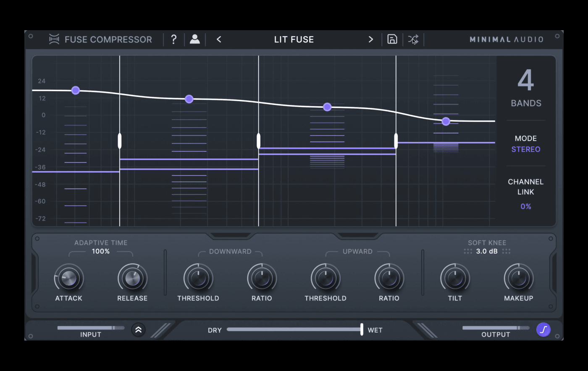Click the Fuse Compressor logo icon

coord(54,39)
